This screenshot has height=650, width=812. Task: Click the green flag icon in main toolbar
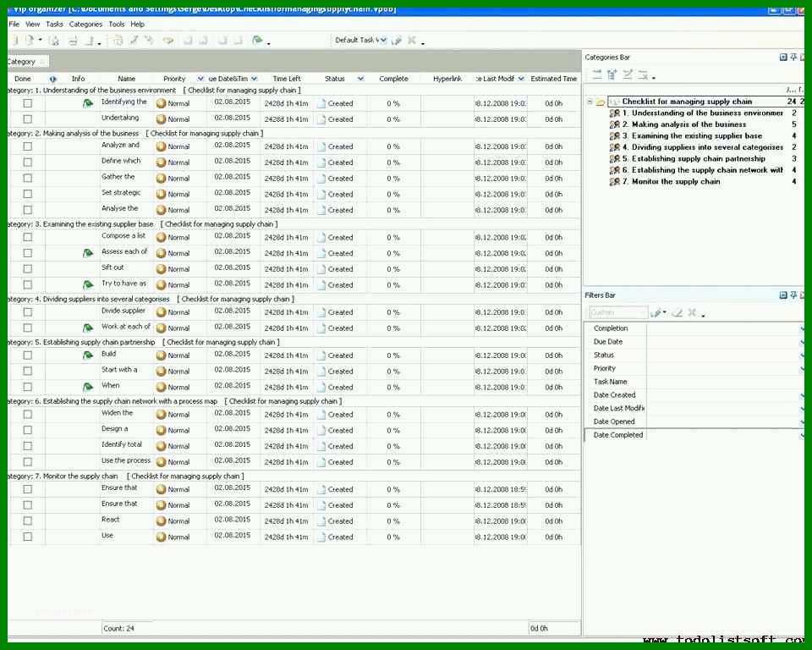coord(257,40)
